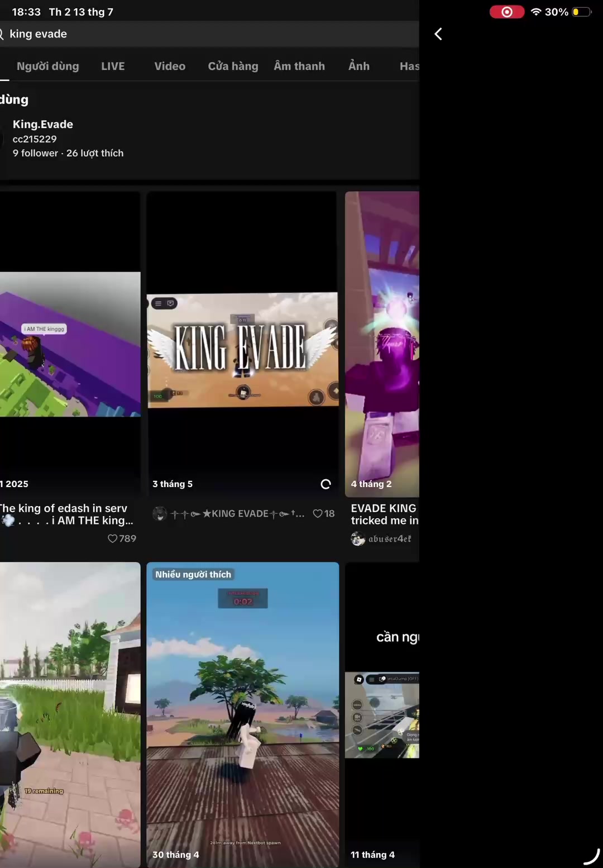Tap the EVADE KING tricked me caption

point(385,514)
